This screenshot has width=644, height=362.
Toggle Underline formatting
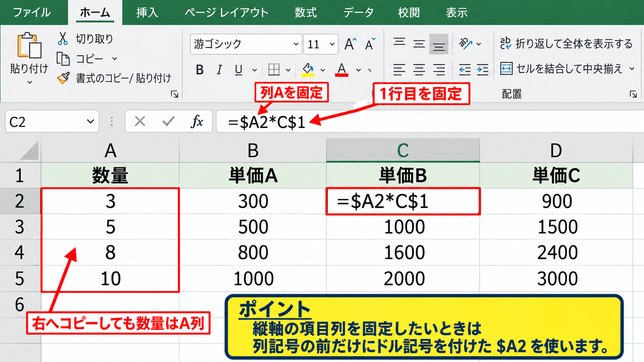click(x=238, y=70)
